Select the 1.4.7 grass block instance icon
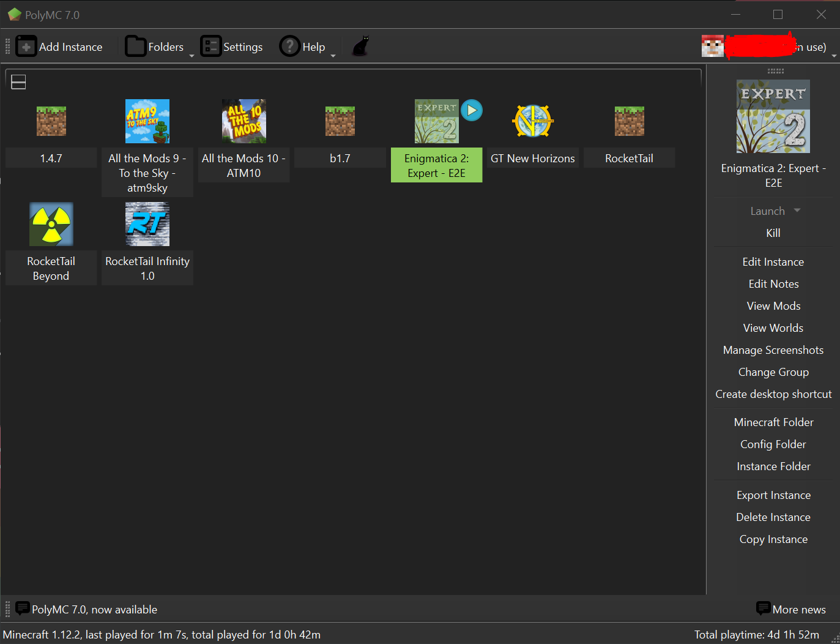Screen dimensions: 840x644 click(x=51, y=121)
